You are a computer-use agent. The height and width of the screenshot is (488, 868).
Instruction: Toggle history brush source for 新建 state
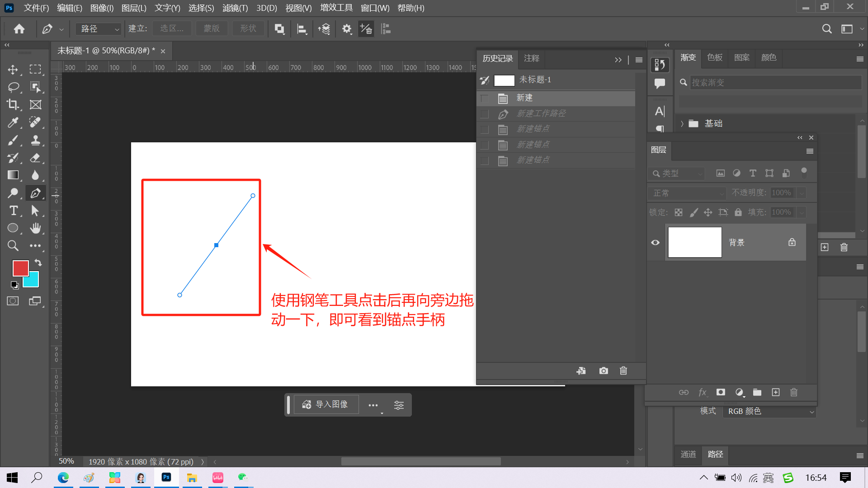[x=485, y=98]
